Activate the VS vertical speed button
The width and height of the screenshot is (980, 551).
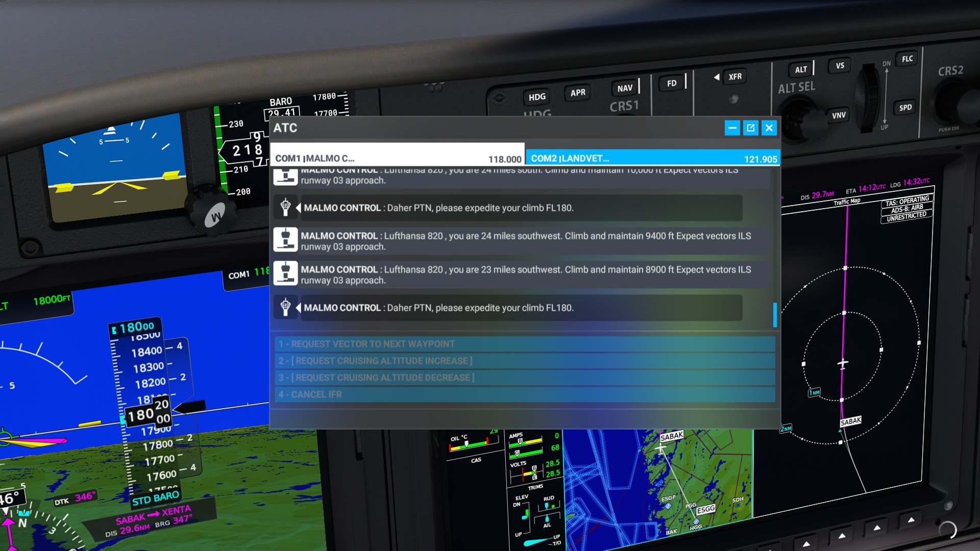(x=840, y=66)
